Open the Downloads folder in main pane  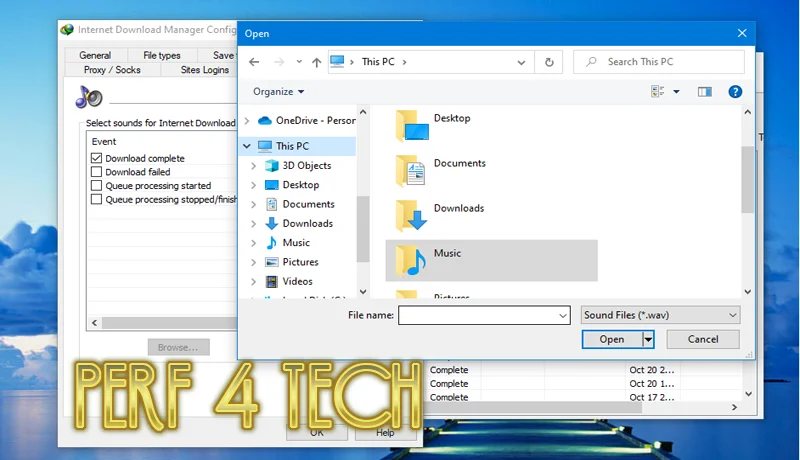click(x=458, y=209)
